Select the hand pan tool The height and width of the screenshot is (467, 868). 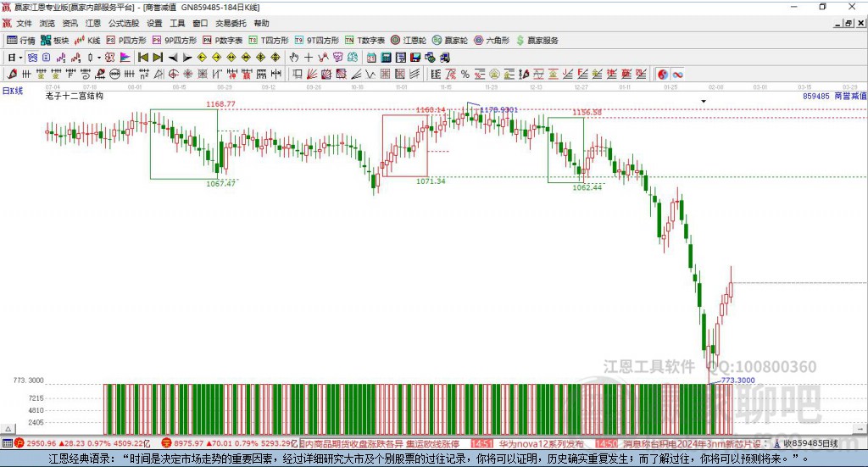pyautogui.click(x=294, y=58)
